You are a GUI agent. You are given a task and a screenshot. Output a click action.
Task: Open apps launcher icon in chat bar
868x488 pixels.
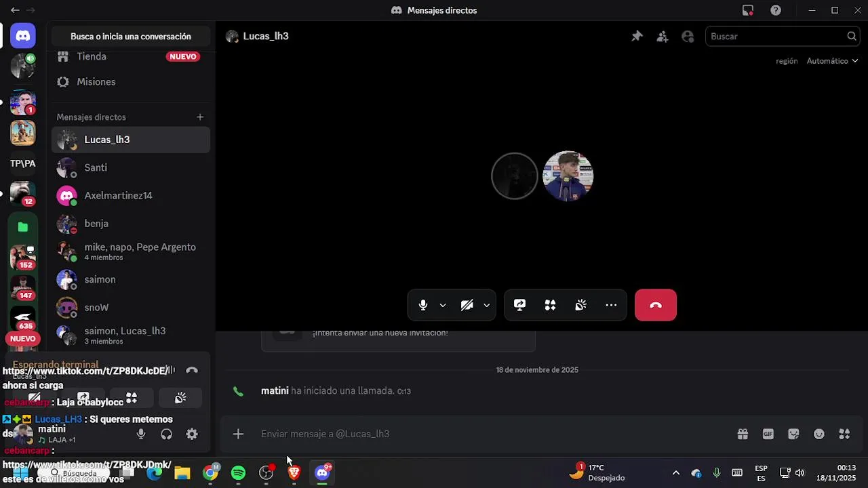pyautogui.click(x=844, y=434)
